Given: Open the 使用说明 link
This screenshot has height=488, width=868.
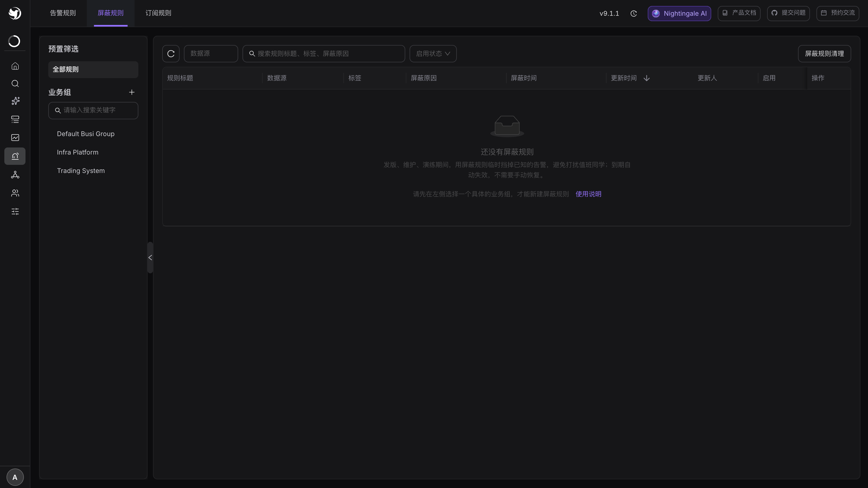Looking at the screenshot, I should [x=588, y=194].
